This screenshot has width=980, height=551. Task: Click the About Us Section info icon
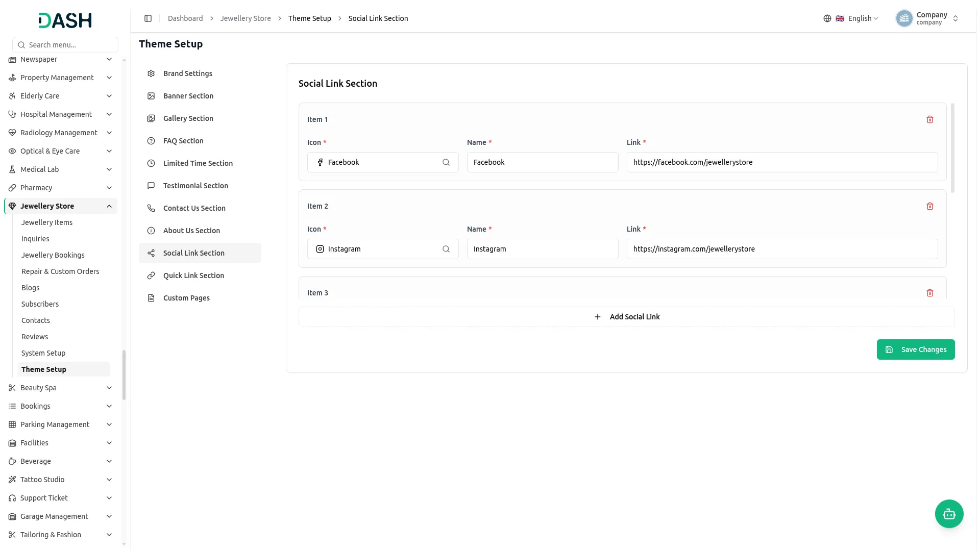click(x=151, y=231)
